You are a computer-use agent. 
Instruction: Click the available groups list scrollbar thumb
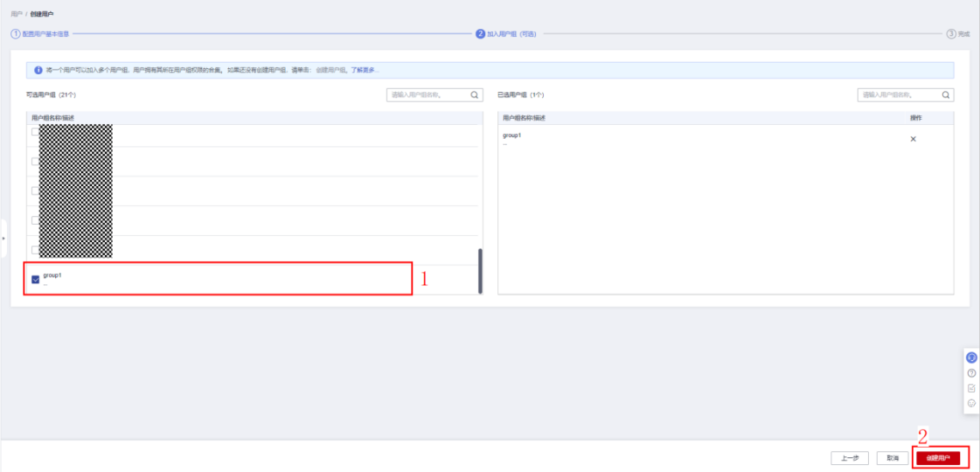point(480,271)
